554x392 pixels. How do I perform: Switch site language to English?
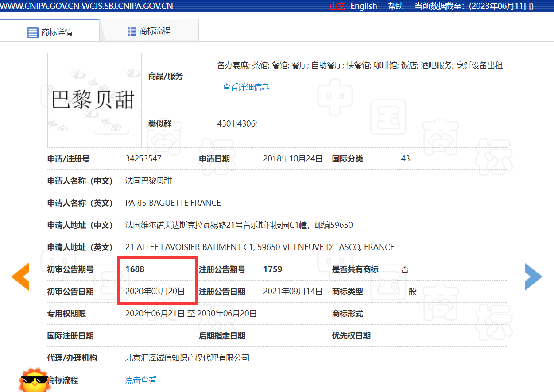364,6
